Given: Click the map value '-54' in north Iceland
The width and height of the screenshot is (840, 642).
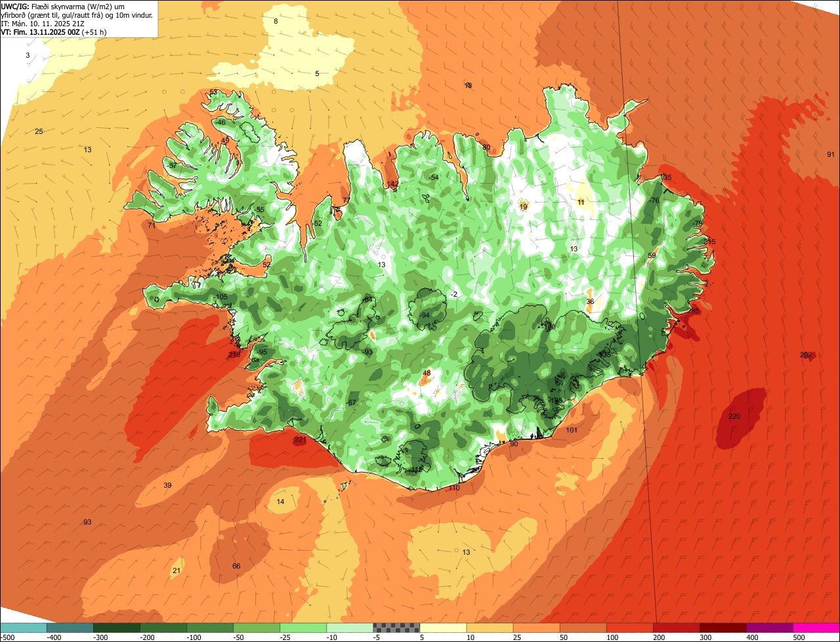Looking at the screenshot, I should (x=433, y=178).
